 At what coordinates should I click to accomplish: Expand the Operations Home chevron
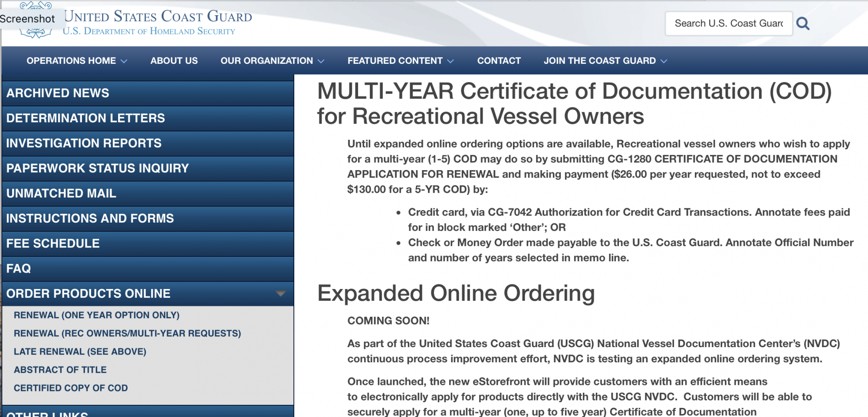[124, 61]
